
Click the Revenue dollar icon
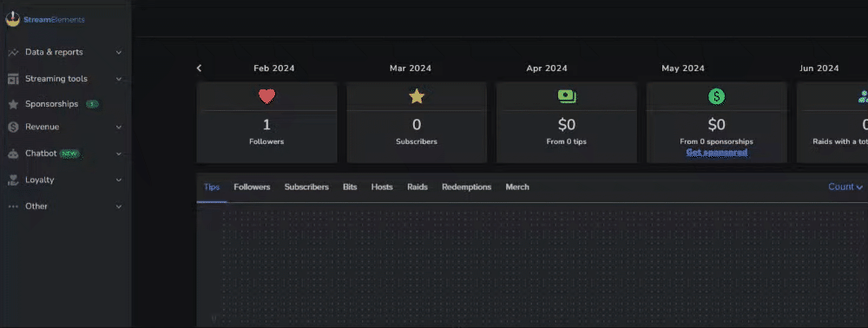tap(13, 128)
